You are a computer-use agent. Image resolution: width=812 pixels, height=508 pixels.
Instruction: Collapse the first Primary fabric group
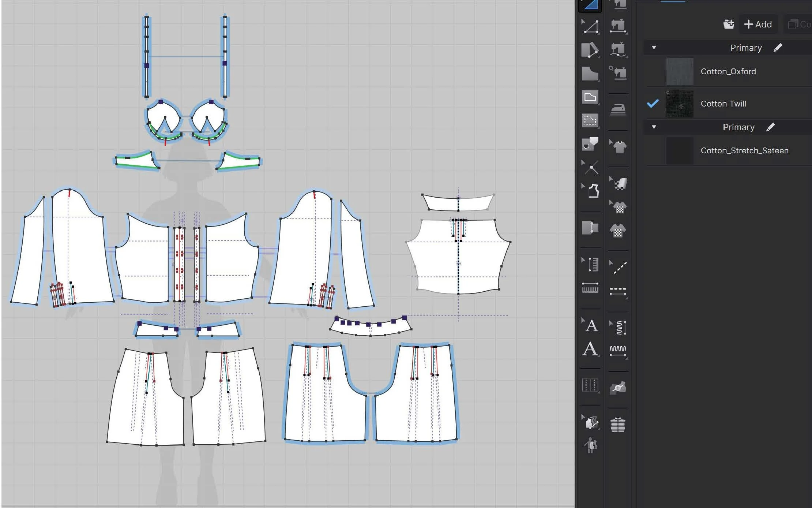(x=654, y=48)
